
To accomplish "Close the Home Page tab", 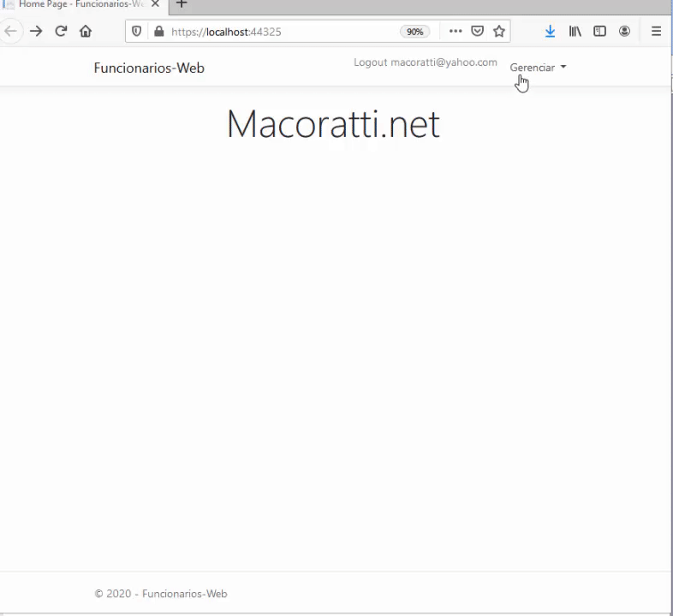I will click(x=155, y=4).
